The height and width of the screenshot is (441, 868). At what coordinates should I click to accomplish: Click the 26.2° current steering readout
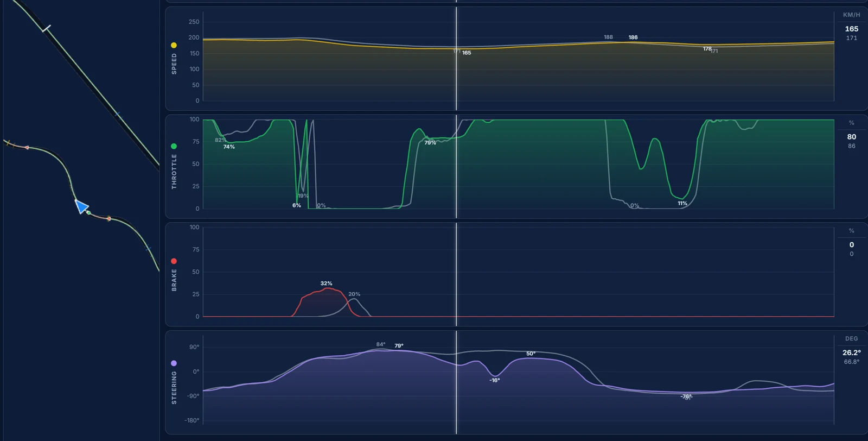pyautogui.click(x=851, y=352)
